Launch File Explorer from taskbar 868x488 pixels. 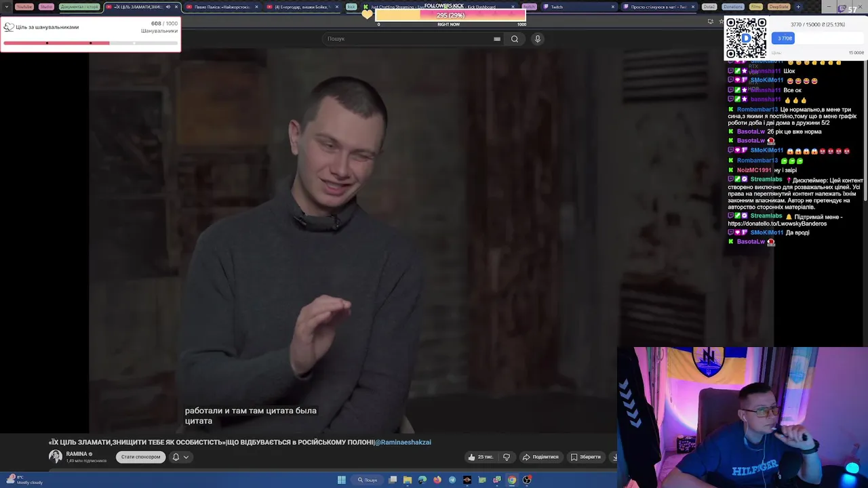coord(408,480)
